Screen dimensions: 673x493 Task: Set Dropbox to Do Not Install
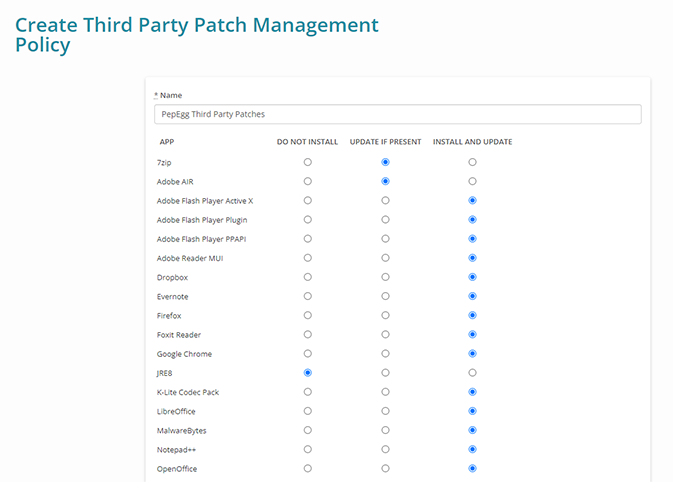pyautogui.click(x=308, y=277)
